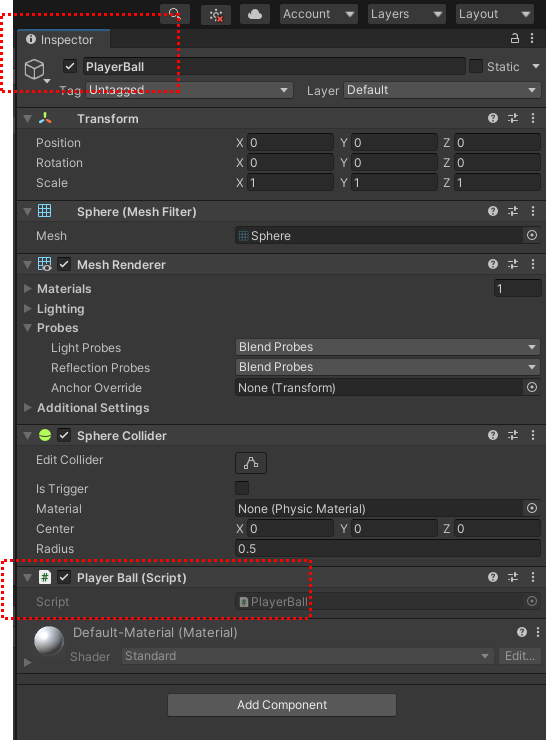Open the Layers dropdown
The image size is (546, 740).
tap(406, 14)
